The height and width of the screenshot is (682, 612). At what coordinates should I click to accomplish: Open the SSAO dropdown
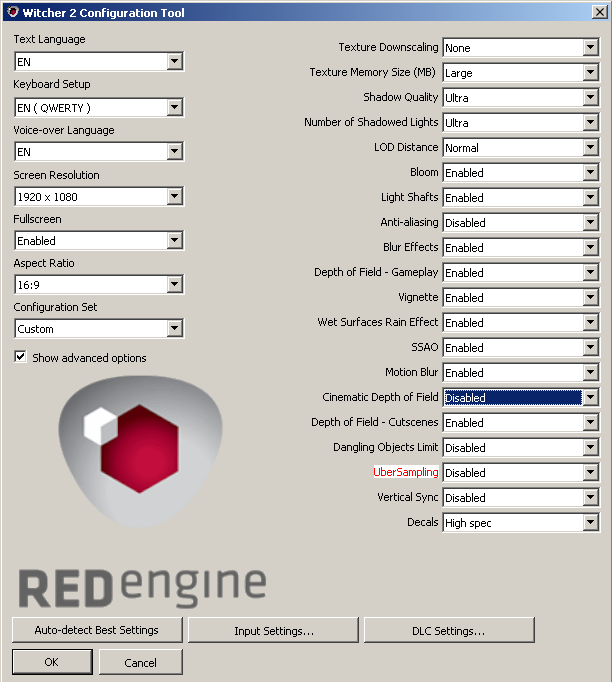(x=521, y=348)
